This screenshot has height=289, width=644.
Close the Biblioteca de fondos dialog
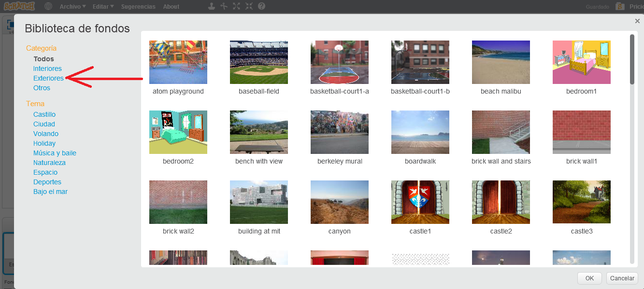637,21
